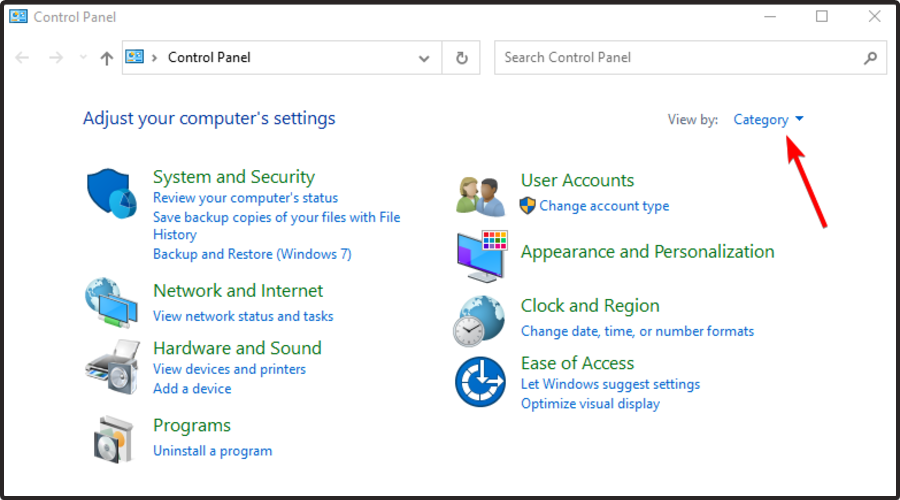900x500 pixels.
Task: Refresh the Control Panel view
Action: (461, 57)
